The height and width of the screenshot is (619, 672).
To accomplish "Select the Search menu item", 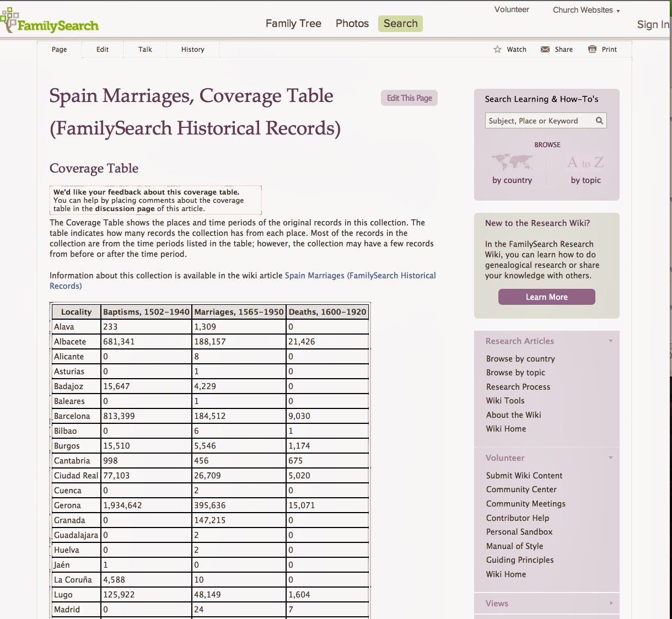I will pyautogui.click(x=400, y=24).
